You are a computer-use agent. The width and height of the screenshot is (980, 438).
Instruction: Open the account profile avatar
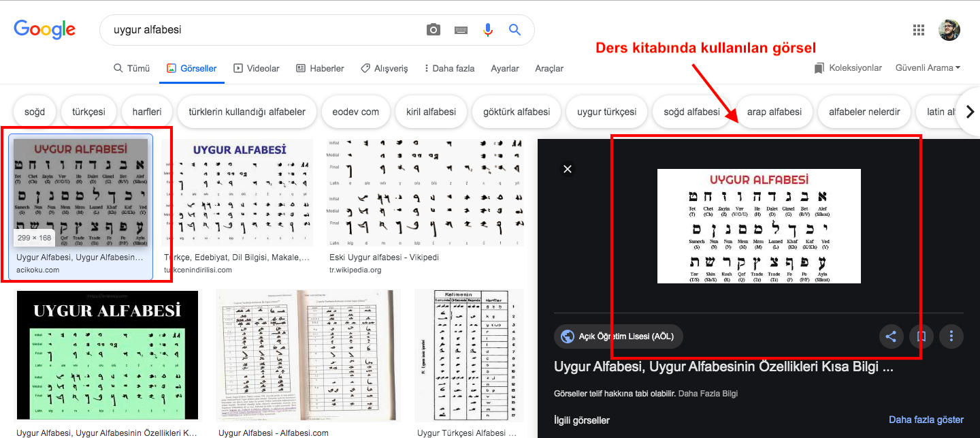949,30
